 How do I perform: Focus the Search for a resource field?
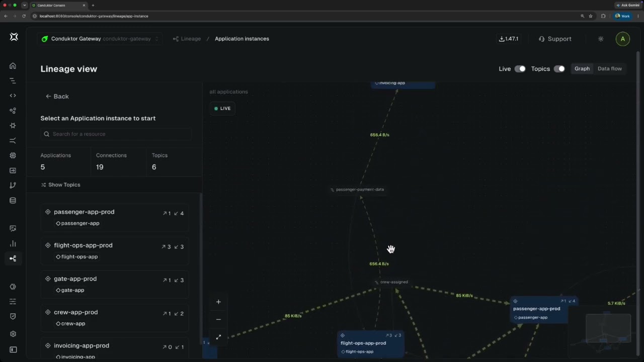click(116, 134)
